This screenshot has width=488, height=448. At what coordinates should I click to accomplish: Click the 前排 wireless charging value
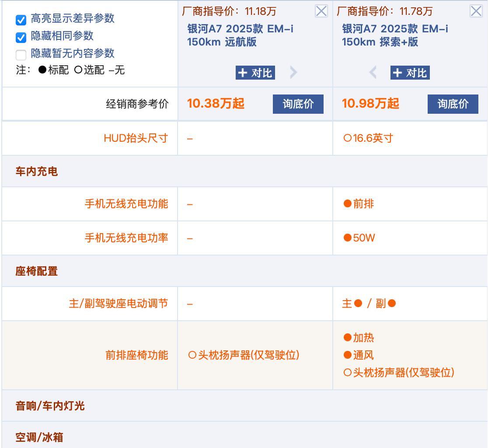[x=359, y=204]
